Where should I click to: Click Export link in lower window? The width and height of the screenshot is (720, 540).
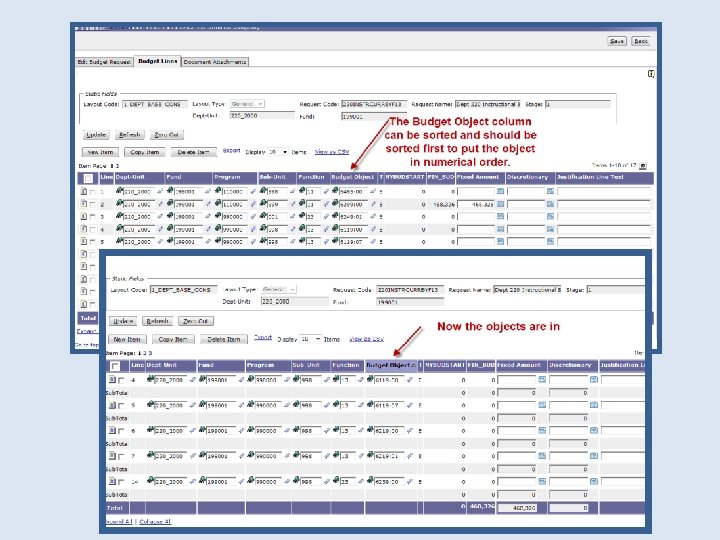pos(263,338)
